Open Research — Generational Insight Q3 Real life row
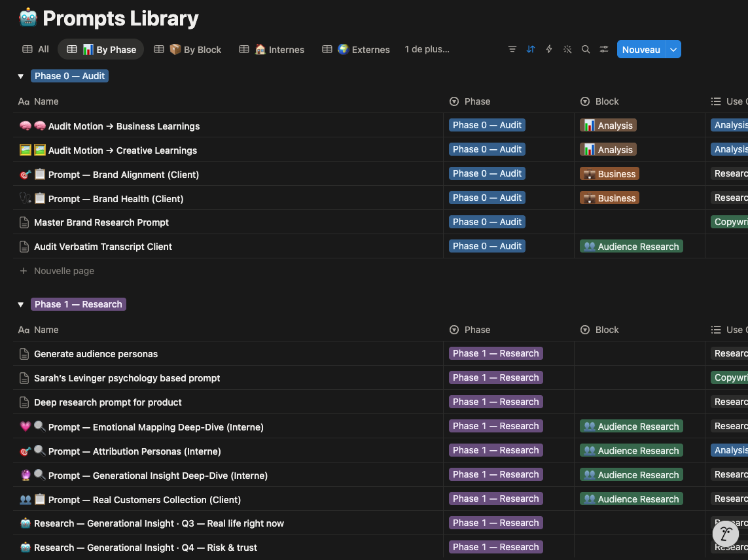Viewport: 748px width, 560px height. (159, 523)
